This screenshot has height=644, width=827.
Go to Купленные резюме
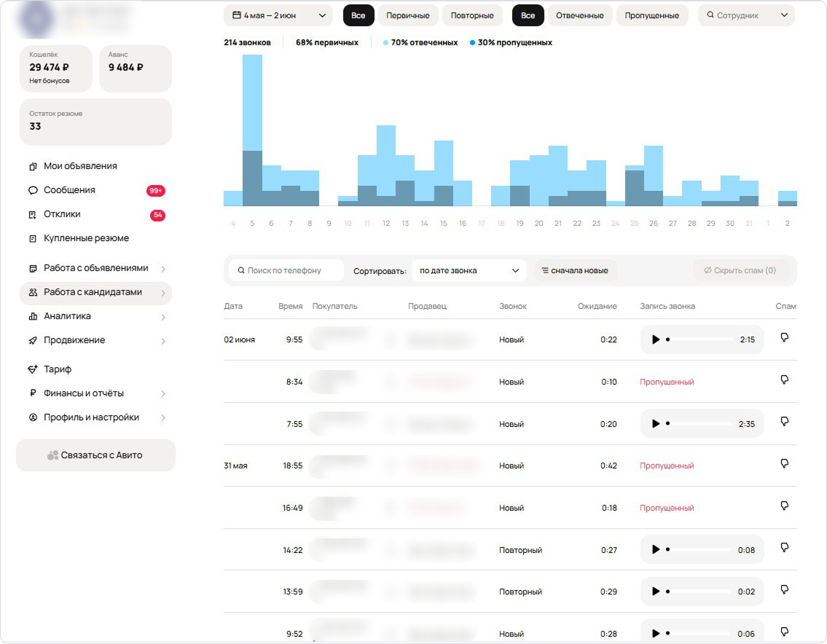coord(86,238)
